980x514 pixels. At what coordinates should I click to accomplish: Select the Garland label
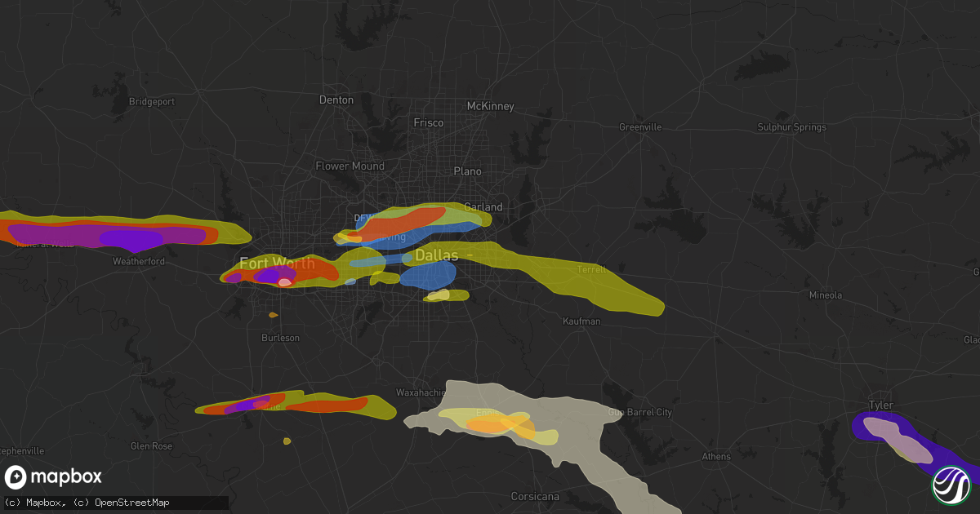[x=482, y=207]
